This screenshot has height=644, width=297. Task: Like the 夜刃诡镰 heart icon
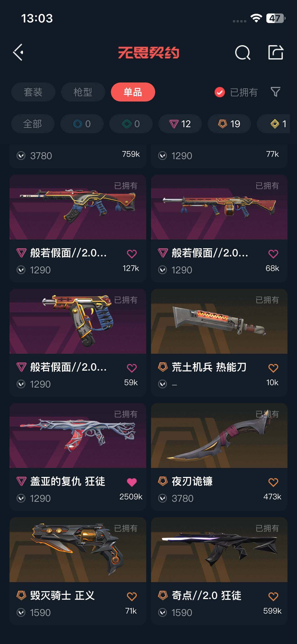(x=273, y=482)
